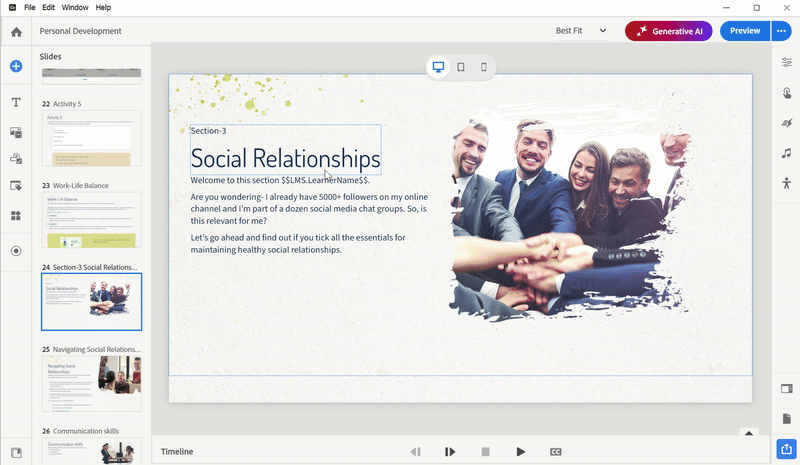Open the Interactions tap-hand icon
The width and height of the screenshot is (800, 465).
[x=786, y=93]
